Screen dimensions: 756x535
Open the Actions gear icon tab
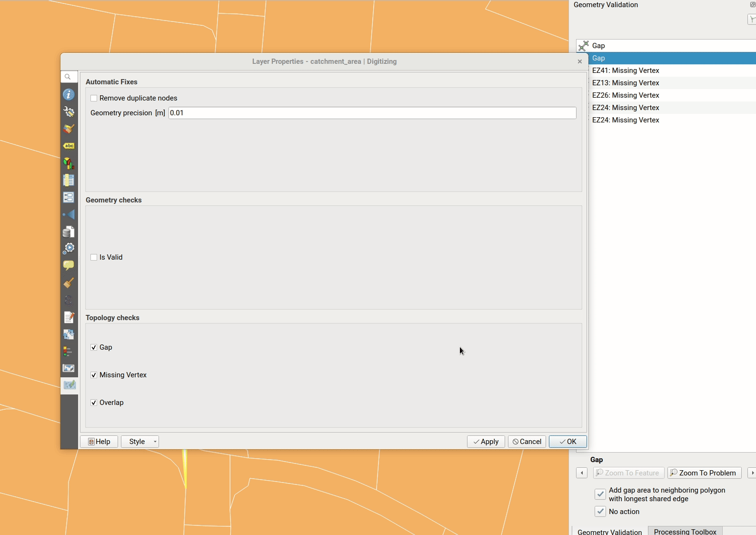click(x=69, y=248)
